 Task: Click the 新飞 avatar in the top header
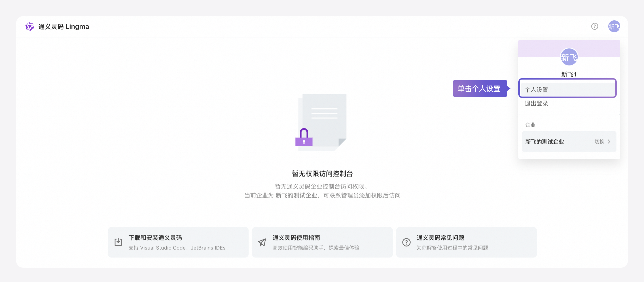(x=614, y=26)
